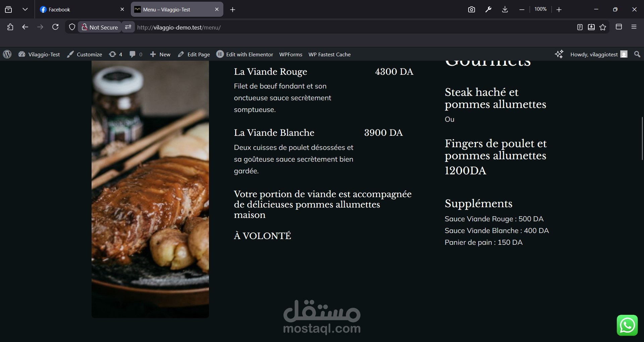Viewport: 644px width, 342px height.
Task: Toggle the sidebar panel icon
Action: coord(619,27)
